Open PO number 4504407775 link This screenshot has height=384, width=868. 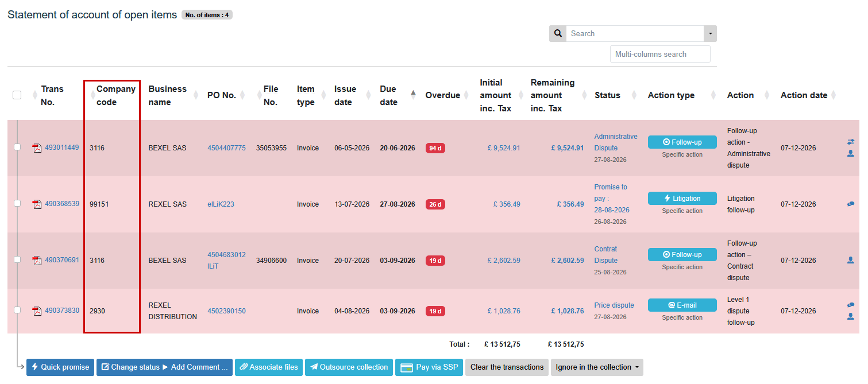226,148
